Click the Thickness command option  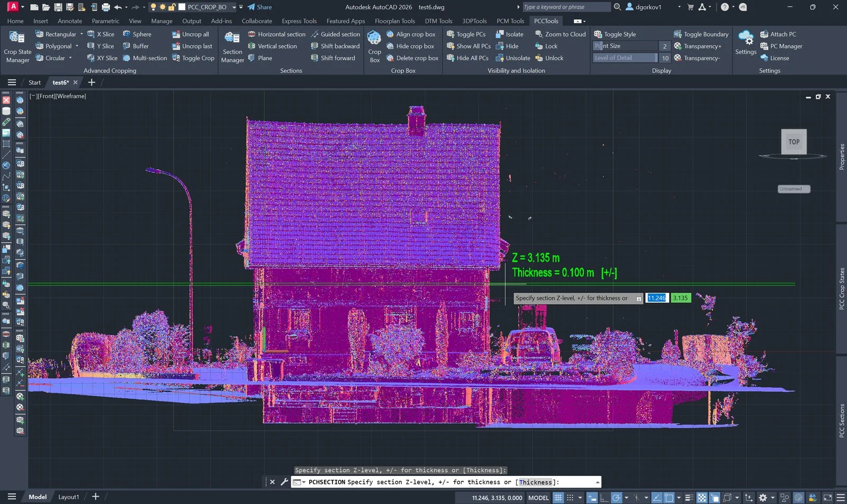[x=535, y=482]
